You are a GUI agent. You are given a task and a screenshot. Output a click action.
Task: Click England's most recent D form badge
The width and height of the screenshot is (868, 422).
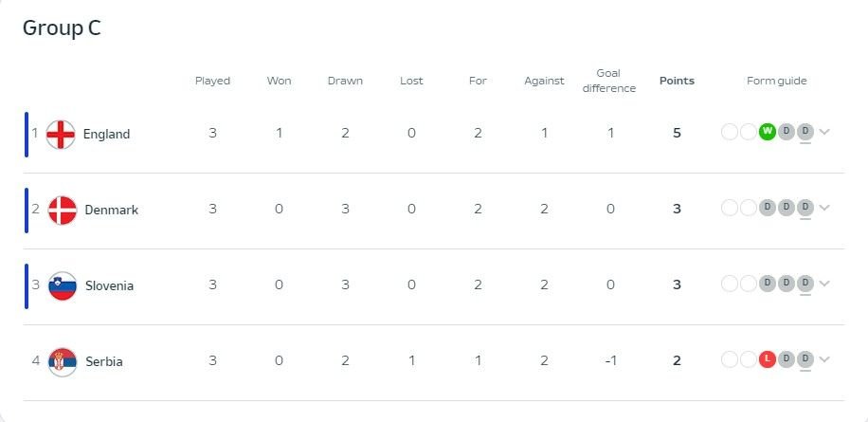point(805,132)
